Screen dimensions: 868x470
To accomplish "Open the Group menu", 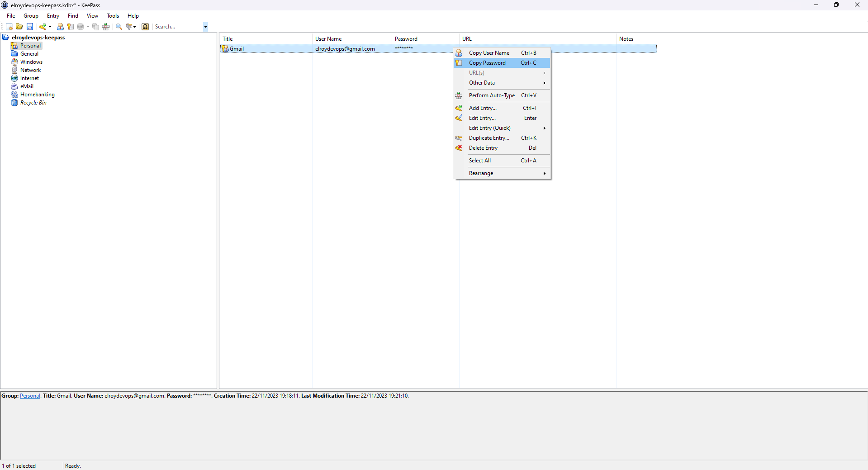I will pyautogui.click(x=31, y=16).
